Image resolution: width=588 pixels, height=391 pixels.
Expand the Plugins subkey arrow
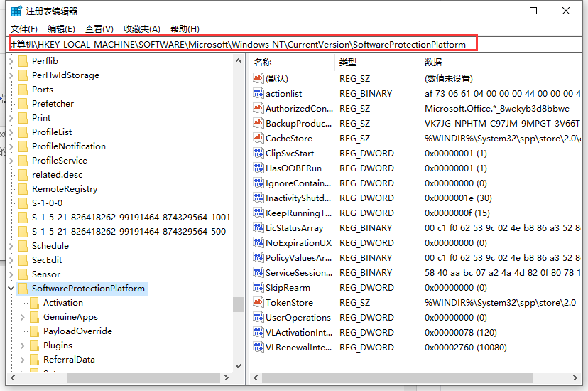click(x=23, y=346)
